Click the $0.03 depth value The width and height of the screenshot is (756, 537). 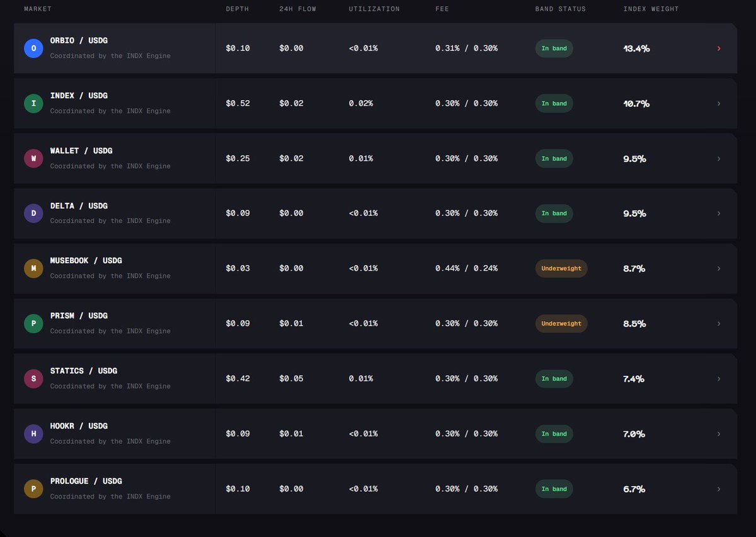point(238,268)
